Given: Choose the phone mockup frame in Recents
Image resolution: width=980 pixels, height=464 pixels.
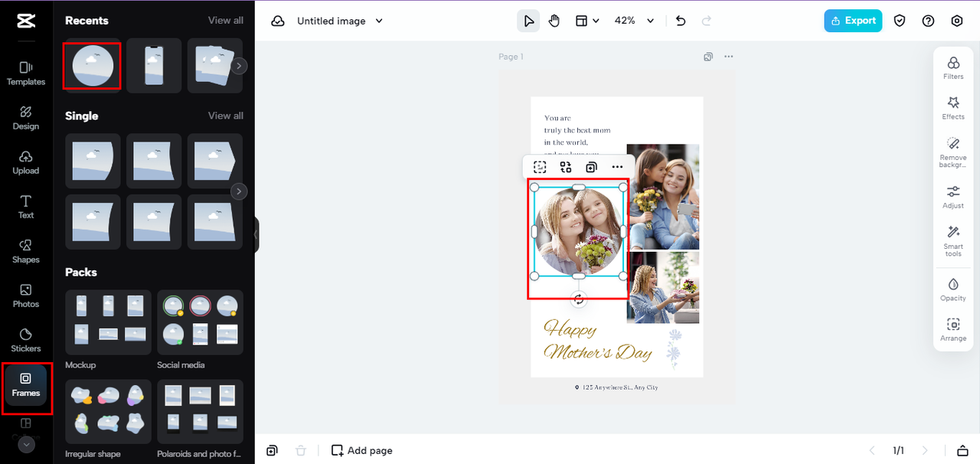Looking at the screenshot, I should [x=154, y=66].
